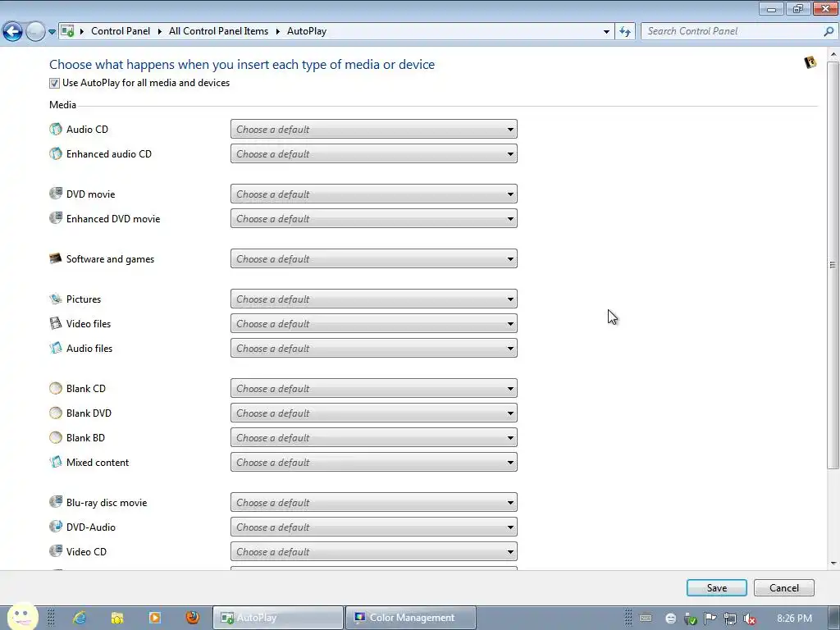Click the Audio CD media icon
The image size is (840, 630).
click(x=56, y=129)
